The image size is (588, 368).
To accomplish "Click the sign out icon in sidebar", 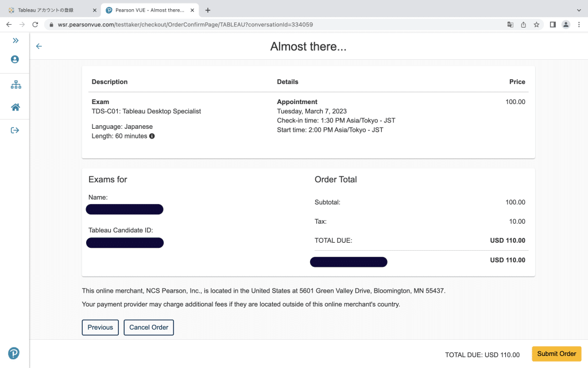I will (15, 130).
